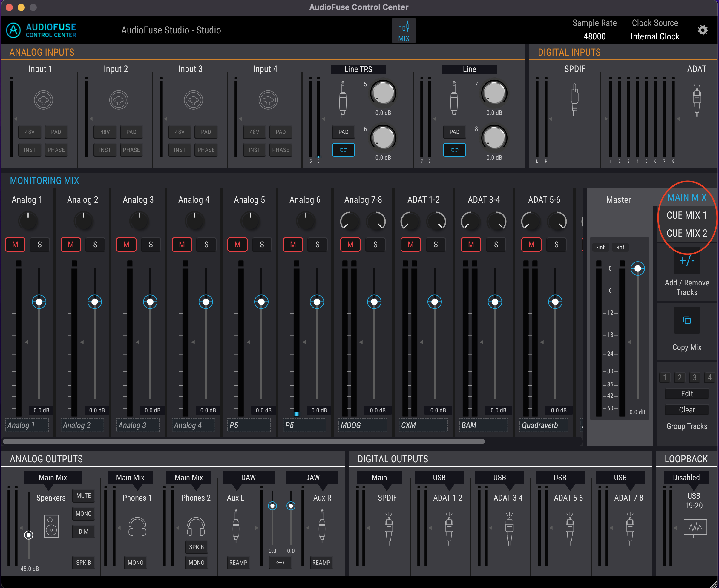Toggle stereo link for inputs 5-6
Screen dimensions: 719x588
click(343, 150)
